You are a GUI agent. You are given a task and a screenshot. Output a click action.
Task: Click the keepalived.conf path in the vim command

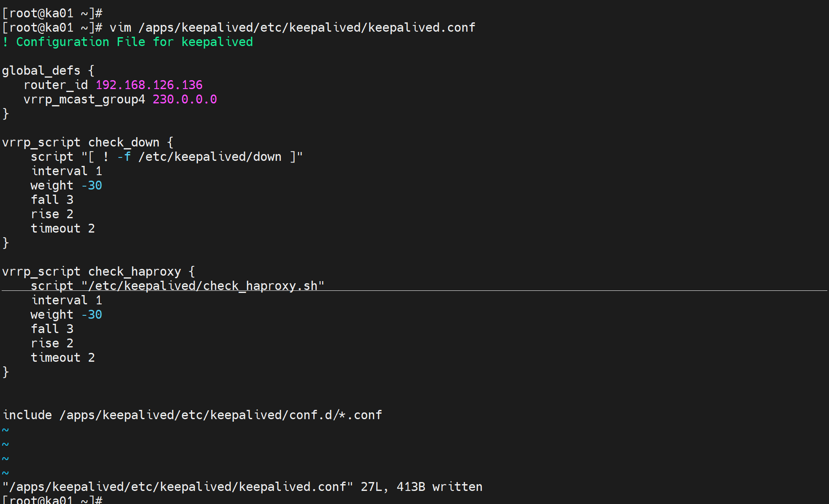pos(307,27)
